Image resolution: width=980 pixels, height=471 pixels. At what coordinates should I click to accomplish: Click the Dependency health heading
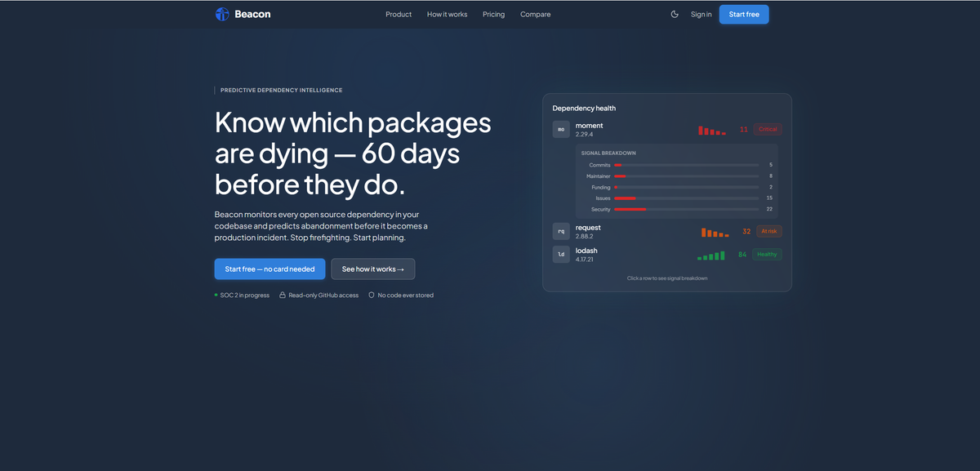tap(584, 108)
